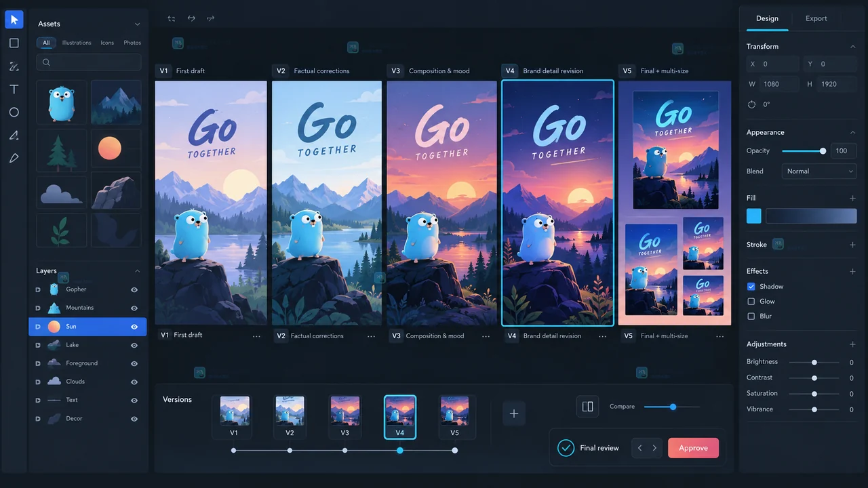The image size is (868, 488).
Task: Go to next review item arrow
Action: pos(654,448)
